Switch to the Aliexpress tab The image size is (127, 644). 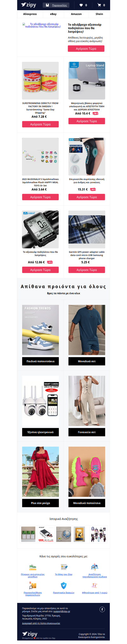(30, 14)
